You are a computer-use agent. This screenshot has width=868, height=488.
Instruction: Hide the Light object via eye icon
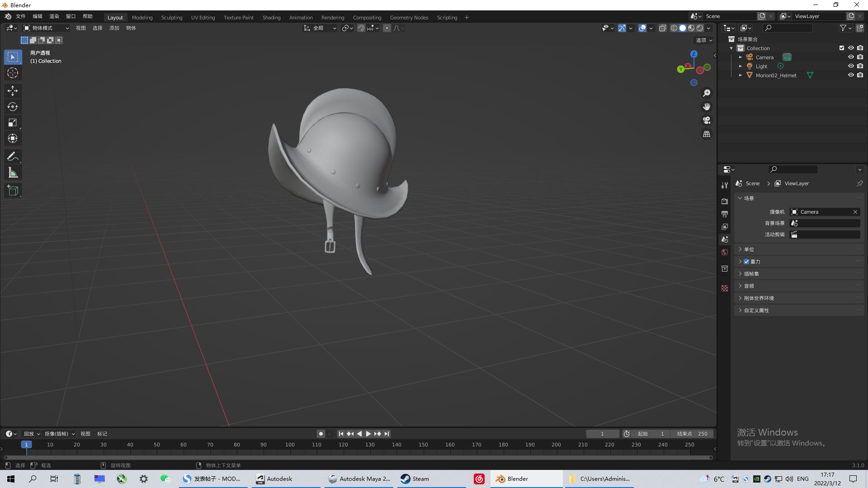tap(851, 66)
